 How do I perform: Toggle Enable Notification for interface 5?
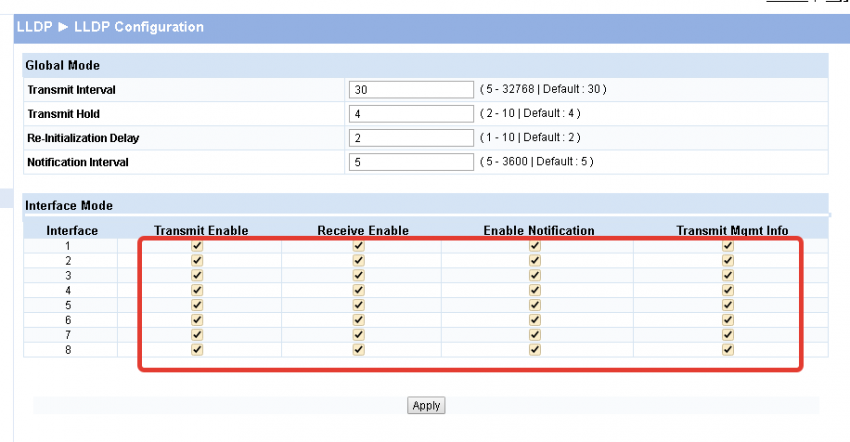[535, 305]
